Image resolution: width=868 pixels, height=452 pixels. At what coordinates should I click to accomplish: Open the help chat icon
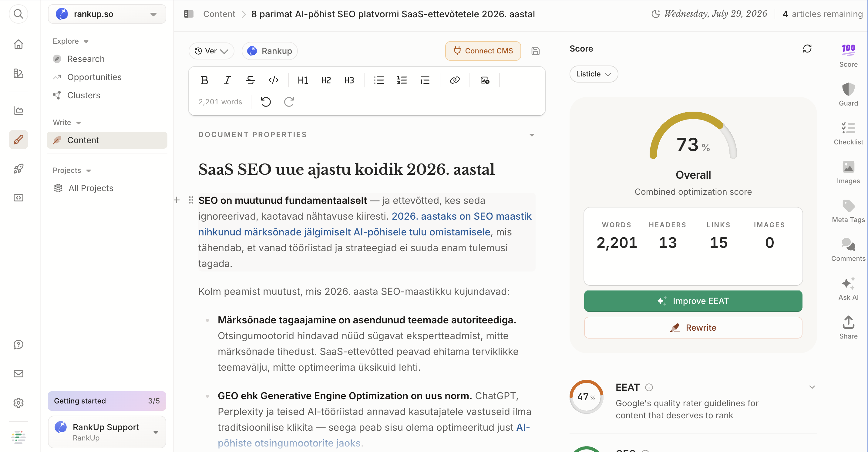pyautogui.click(x=18, y=345)
